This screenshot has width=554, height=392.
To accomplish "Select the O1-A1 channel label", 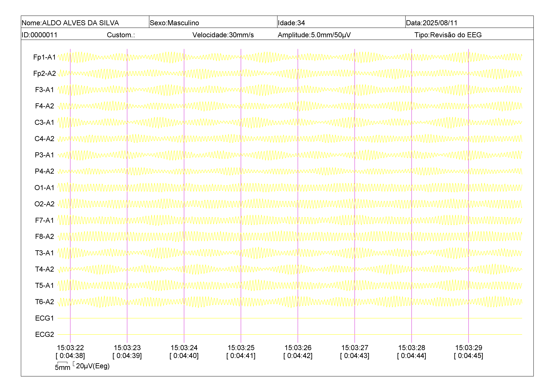I will click(45, 188).
